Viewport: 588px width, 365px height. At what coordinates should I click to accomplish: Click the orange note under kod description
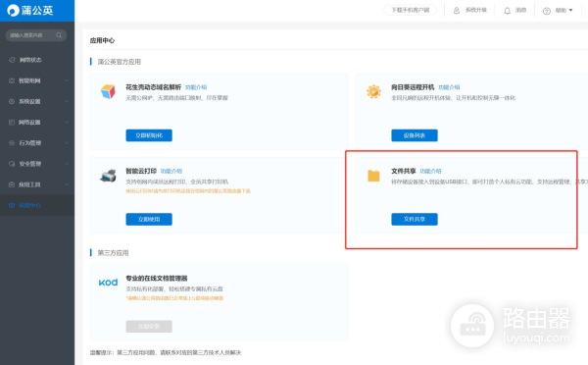[174, 298]
